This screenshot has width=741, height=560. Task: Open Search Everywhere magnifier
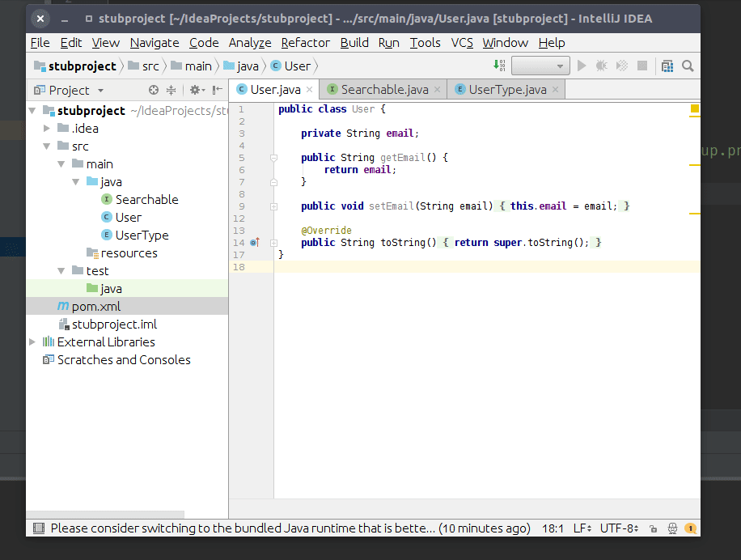click(688, 66)
